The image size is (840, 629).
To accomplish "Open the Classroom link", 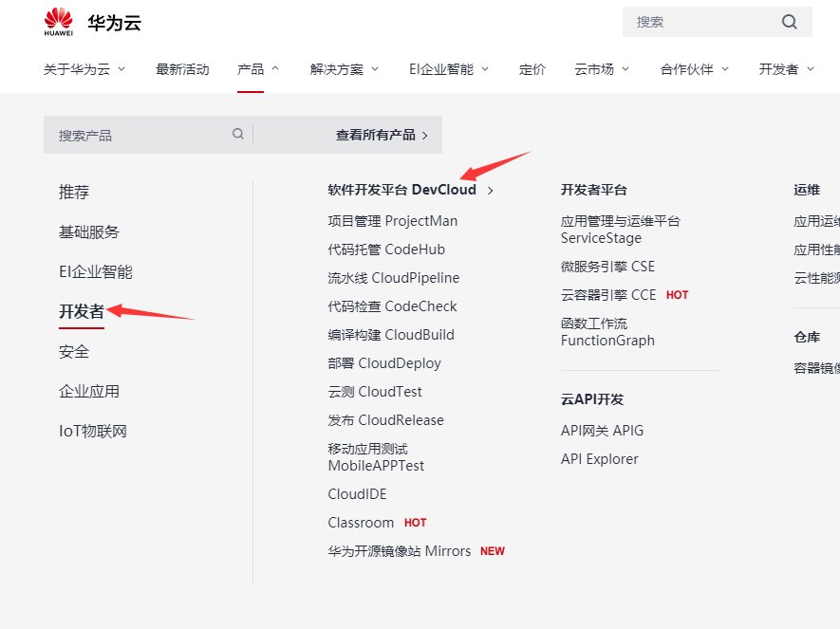I will point(361,523).
